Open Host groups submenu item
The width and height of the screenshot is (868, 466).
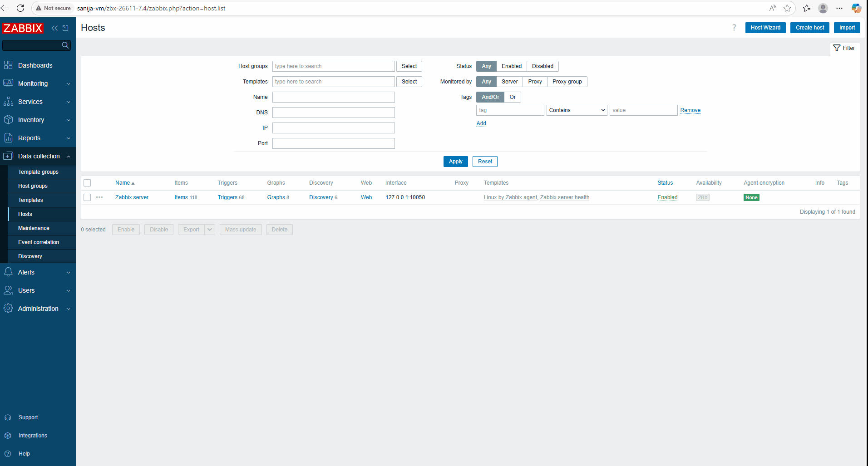click(x=33, y=186)
